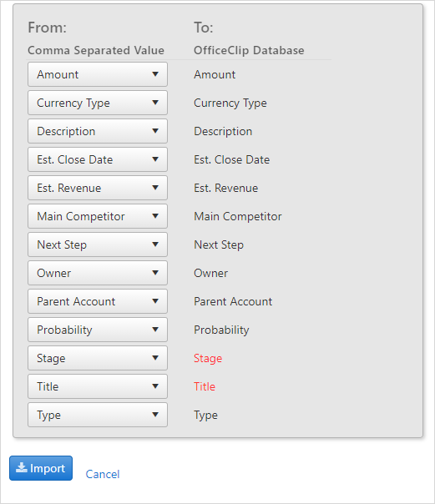Expand the Probability dropdown
This screenshot has height=504, width=435.
coord(98,330)
